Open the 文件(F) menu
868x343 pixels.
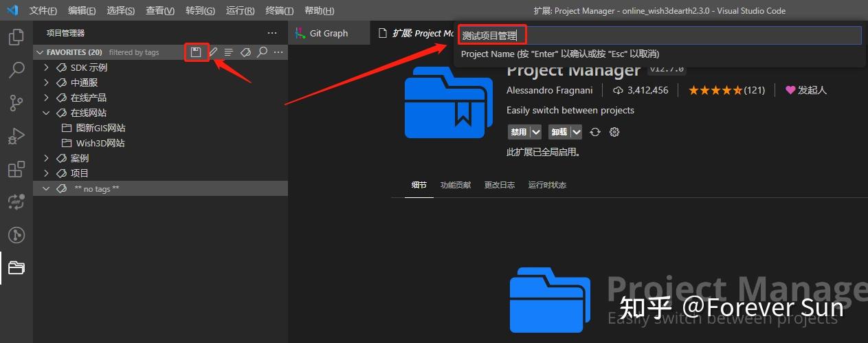click(x=43, y=11)
